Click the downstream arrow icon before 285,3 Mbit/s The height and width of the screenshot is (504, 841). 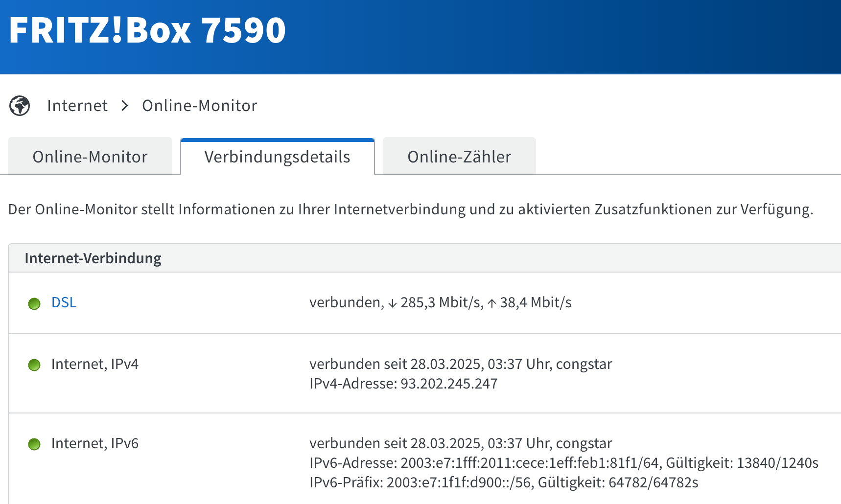click(x=392, y=304)
